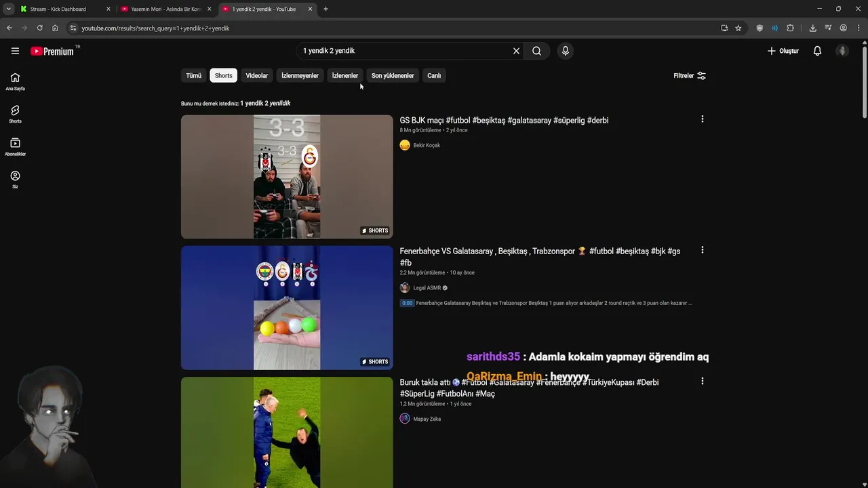Go to Ana Sayfa in the sidebar
868x488 pixels.
coord(15,81)
